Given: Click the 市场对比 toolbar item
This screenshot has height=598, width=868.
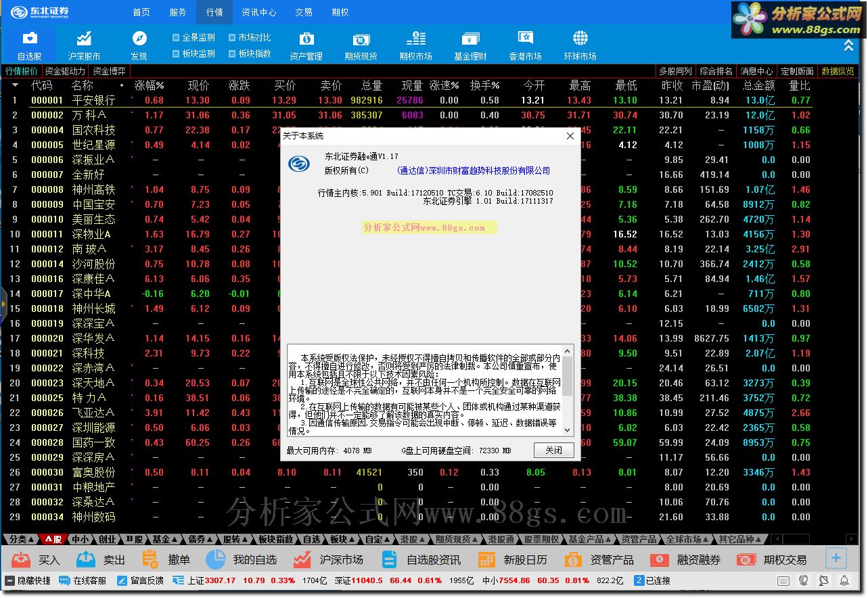Looking at the screenshot, I should click(250, 38).
